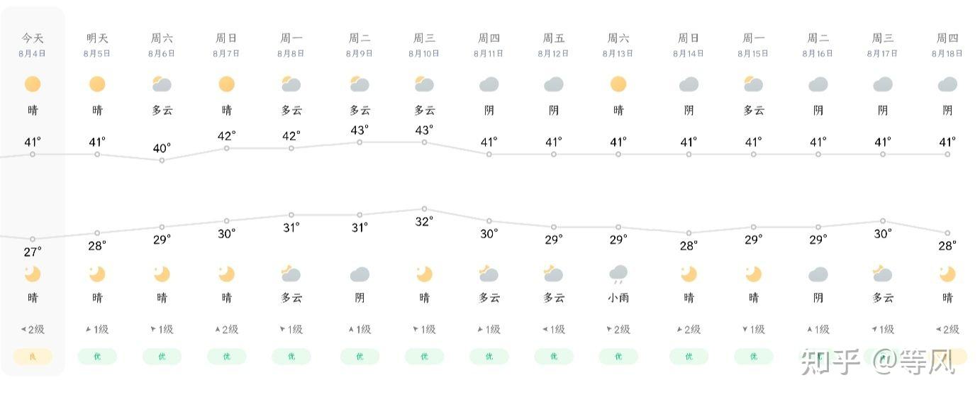This screenshot has height=402, width=980.
Task: Click the 40° high point on 8月6日
Action: click(162, 160)
